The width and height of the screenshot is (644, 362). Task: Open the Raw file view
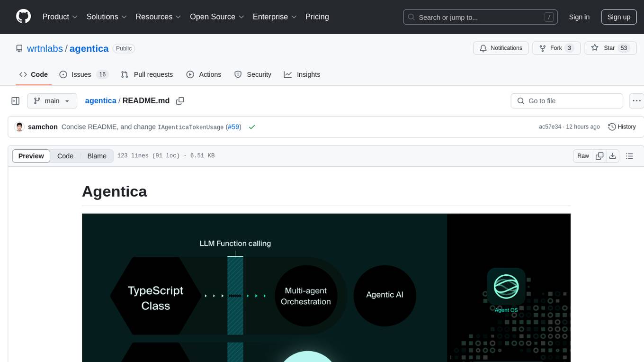click(x=583, y=156)
